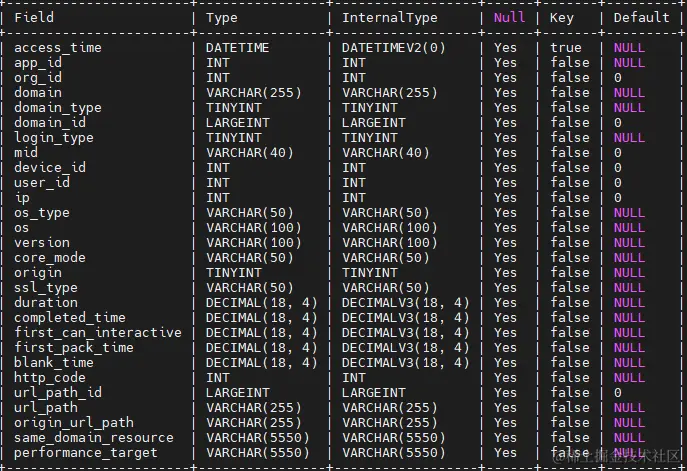This screenshot has height=471, width=687.
Task: Select the same_domain_resource field name
Action: 94,437
